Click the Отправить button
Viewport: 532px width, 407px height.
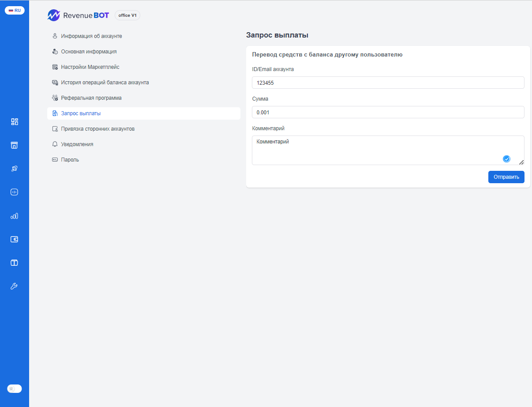pyautogui.click(x=506, y=177)
